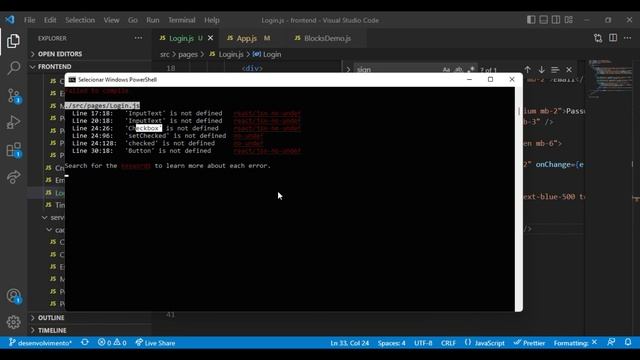Screen dimensions: 640x360
Task: Click the open changes compare icon
Action: pos(598,38)
